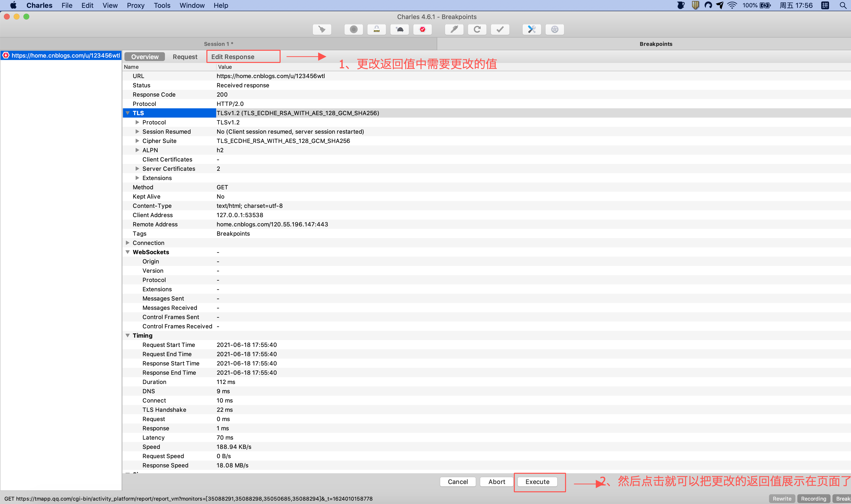Collapse the TLS tree row
851x504 pixels.
tap(128, 113)
